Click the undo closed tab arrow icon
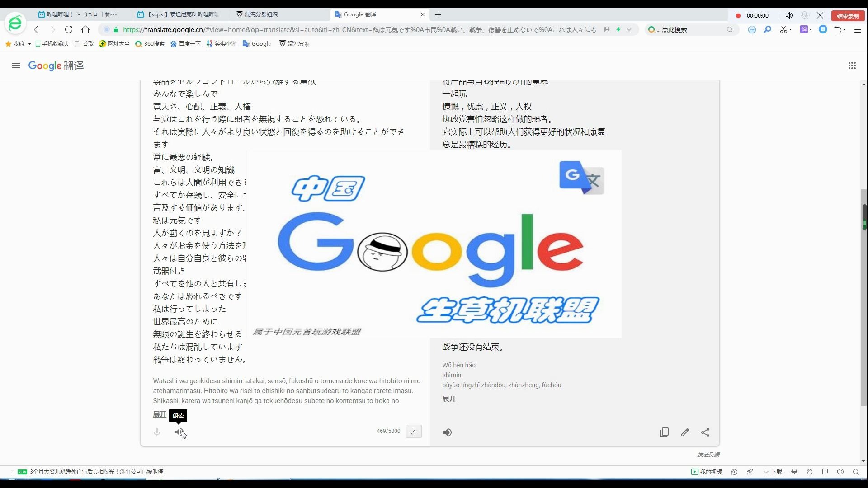Screen dimensions: 868x488 point(838,30)
